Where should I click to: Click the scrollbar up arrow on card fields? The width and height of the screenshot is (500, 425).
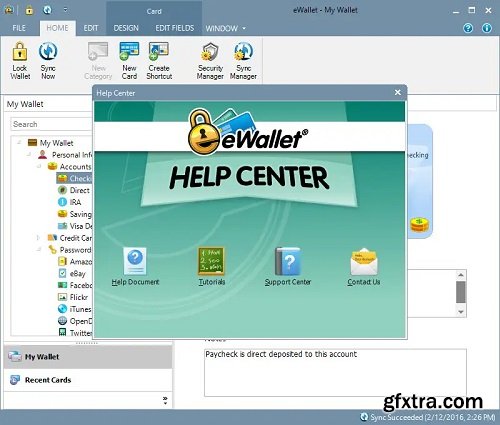tap(461, 275)
